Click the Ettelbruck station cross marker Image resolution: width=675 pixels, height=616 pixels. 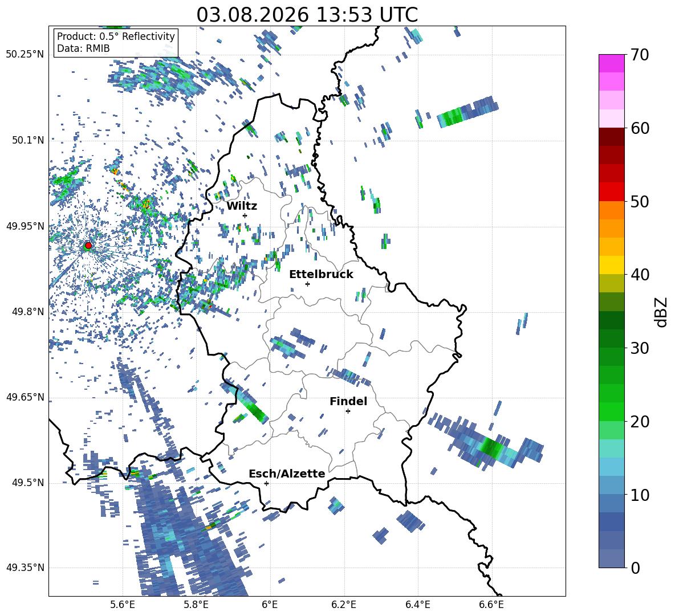pyautogui.click(x=307, y=284)
